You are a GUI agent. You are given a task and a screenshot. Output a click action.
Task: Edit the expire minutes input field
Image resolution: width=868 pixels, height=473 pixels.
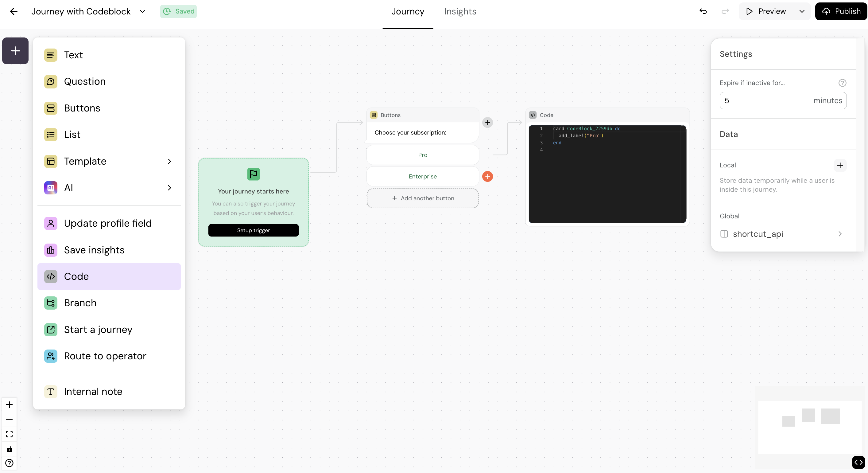[x=783, y=101]
